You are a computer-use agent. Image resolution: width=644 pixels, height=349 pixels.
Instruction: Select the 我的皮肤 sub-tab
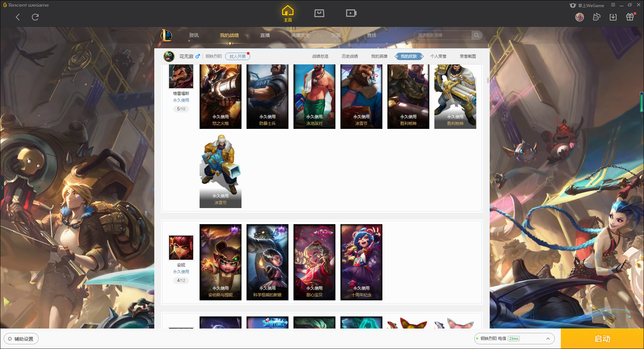click(409, 56)
